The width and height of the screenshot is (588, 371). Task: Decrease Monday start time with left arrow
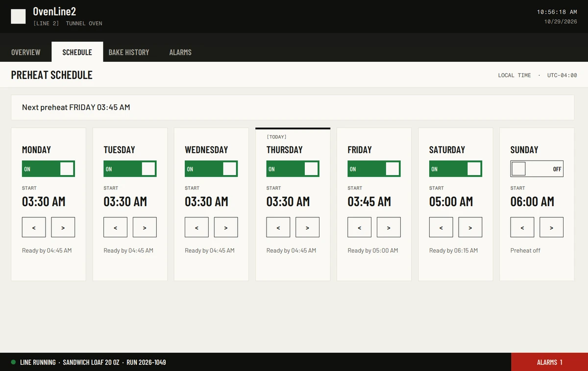click(34, 228)
